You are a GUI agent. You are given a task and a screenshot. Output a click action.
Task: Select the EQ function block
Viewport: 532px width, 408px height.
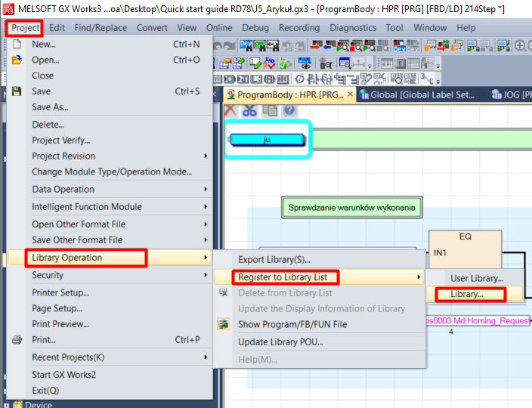[x=466, y=250]
